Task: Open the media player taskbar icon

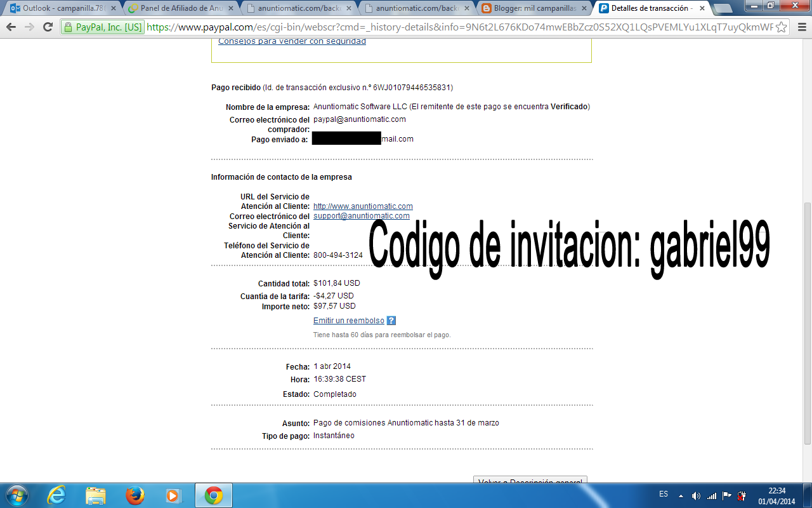Action: pos(173,495)
